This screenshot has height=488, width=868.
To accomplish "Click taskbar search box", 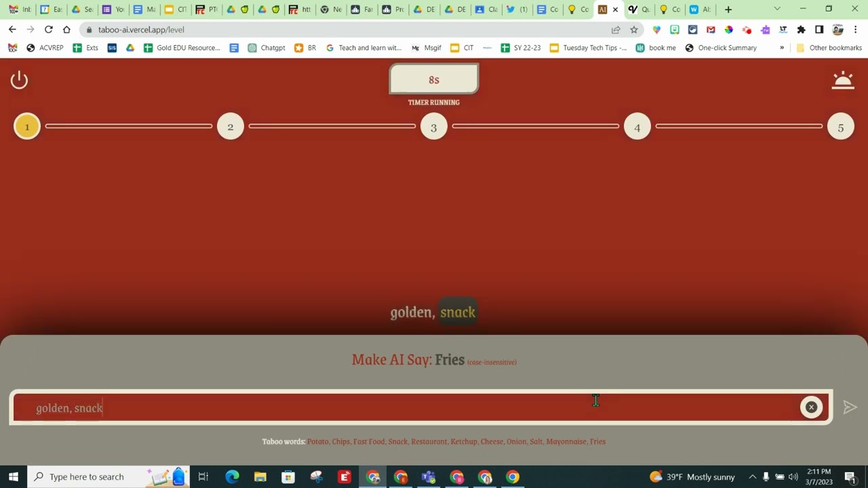I will click(108, 476).
